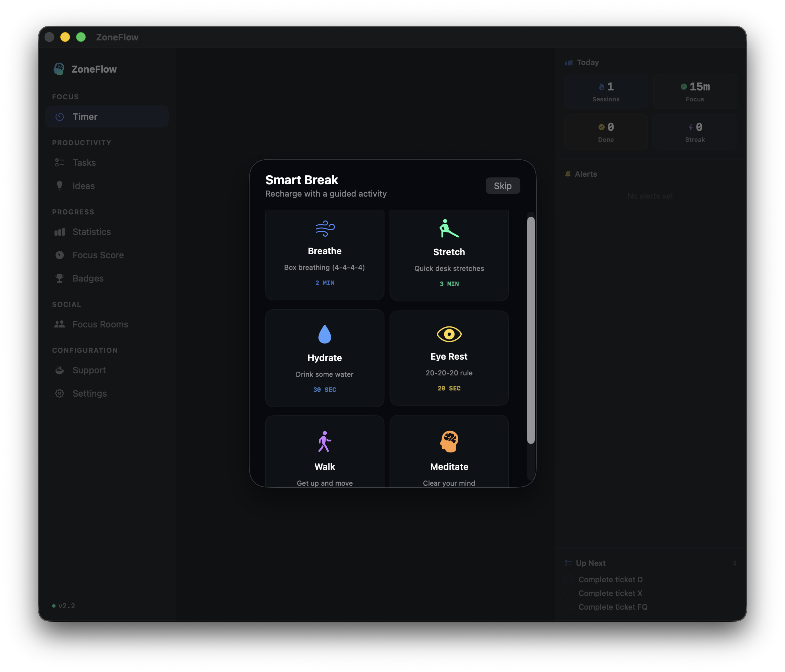Skip the smart break
The width and height of the screenshot is (785, 672).
pyautogui.click(x=503, y=186)
